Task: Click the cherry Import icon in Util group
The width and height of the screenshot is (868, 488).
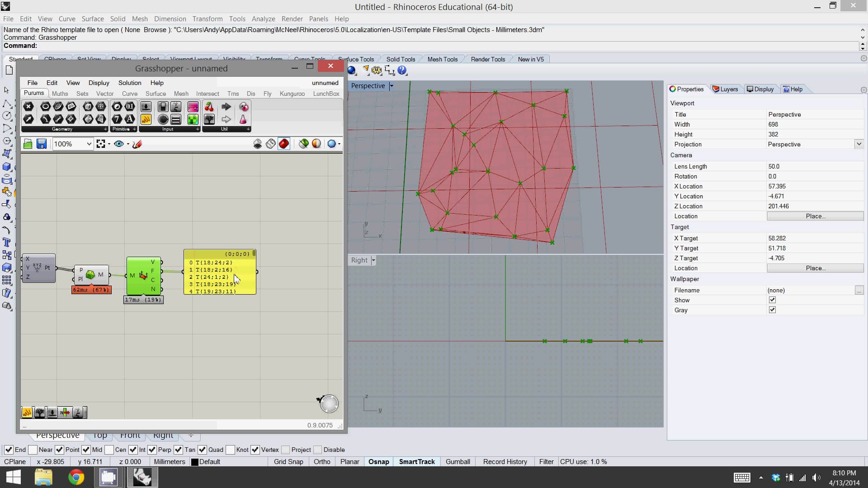Action: [209, 107]
